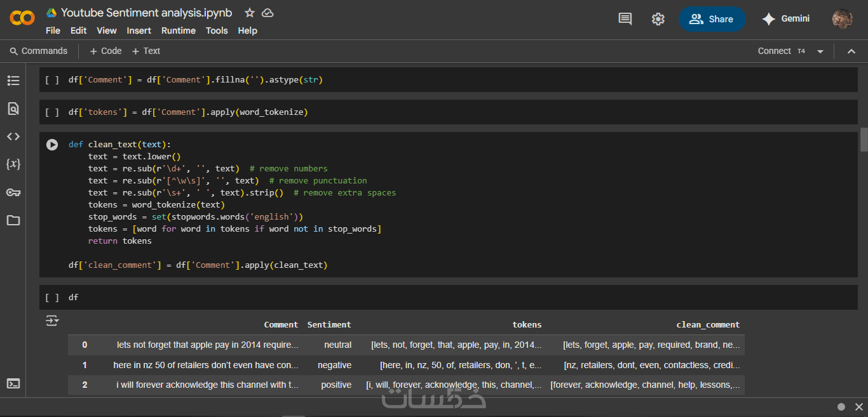The image size is (868, 417).
Task: Run the clean_text code cell
Action: point(52,145)
